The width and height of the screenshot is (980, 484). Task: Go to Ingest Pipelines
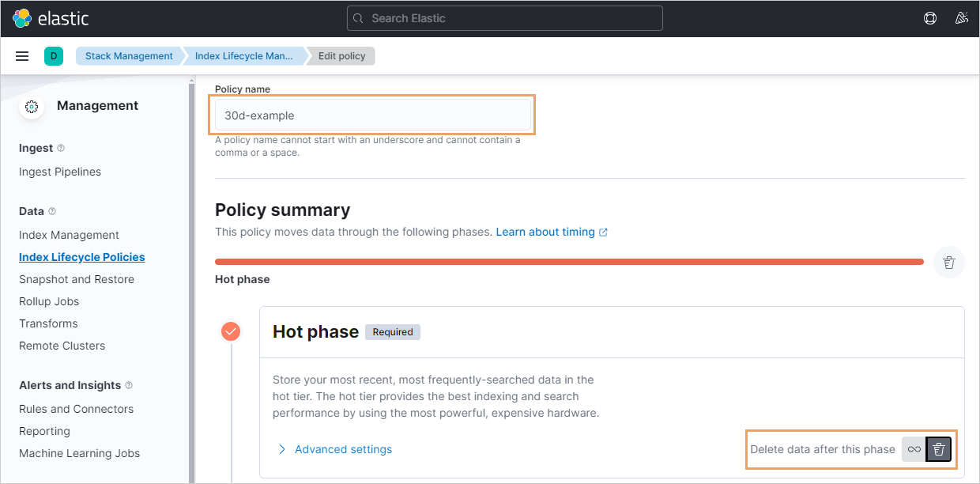(x=60, y=172)
